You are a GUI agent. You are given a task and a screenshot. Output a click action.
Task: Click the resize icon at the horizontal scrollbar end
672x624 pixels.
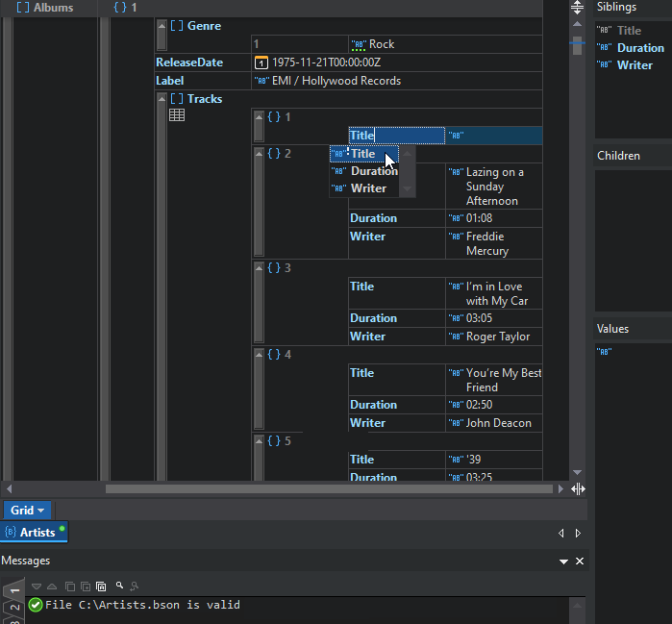click(x=578, y=488)
